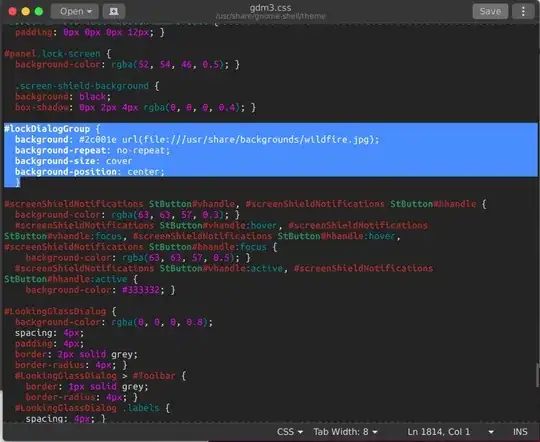Maximize window using the green button
The image size is (540, 442).
[39, 11]
